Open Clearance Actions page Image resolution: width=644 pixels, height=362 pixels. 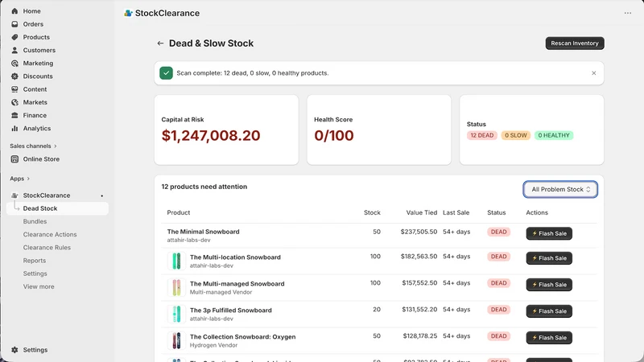(50, 234)
